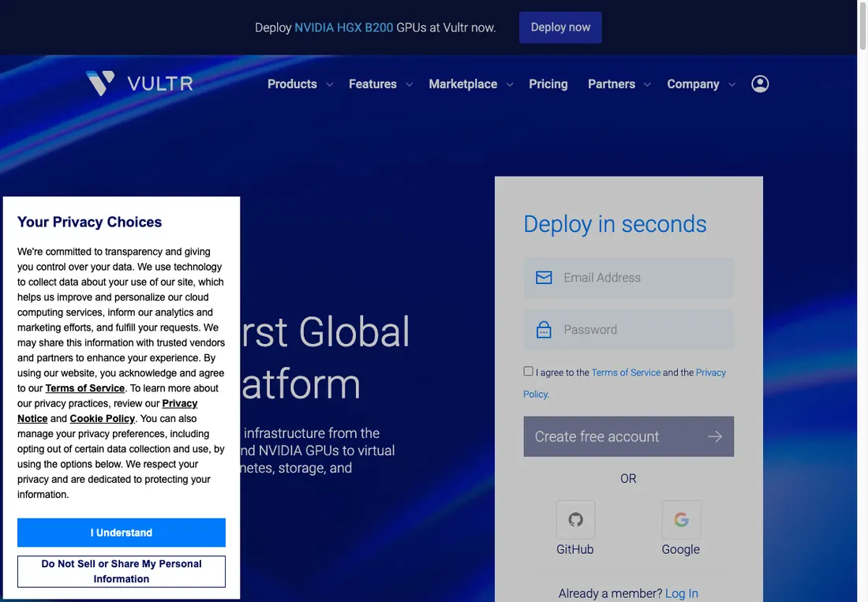This screenshot has width=868, height=602.
Task: Click the envelope icon in the email field
Action: tap(544, 277)
